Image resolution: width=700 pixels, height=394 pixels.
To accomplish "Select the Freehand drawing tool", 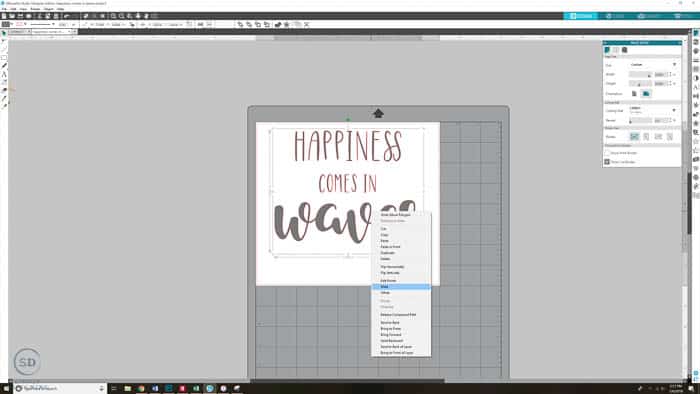I will click(x=4, y=66).
